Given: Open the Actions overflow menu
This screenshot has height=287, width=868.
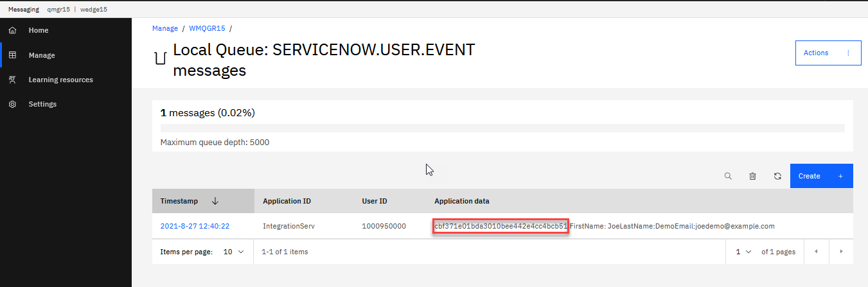Looking at the screenshot, I should pos(848,53).
